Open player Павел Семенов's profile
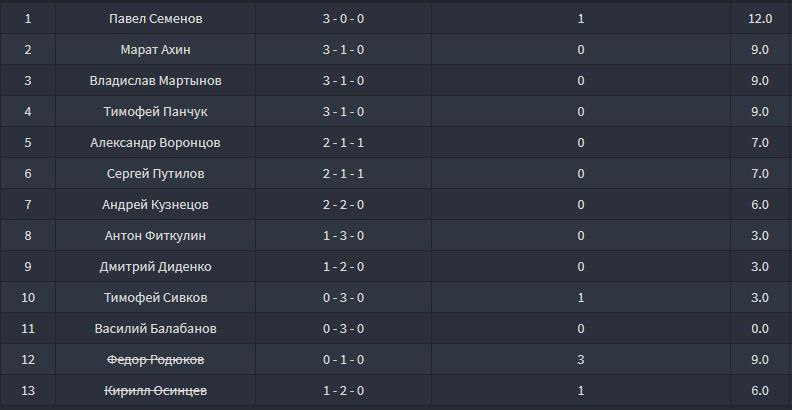Screen dimensions: 792x410 (x=155, y=19)
